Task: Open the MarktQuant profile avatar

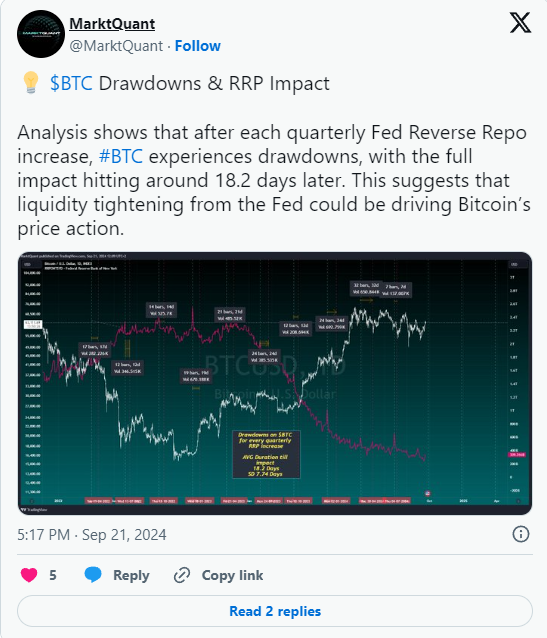Action: 41,34
